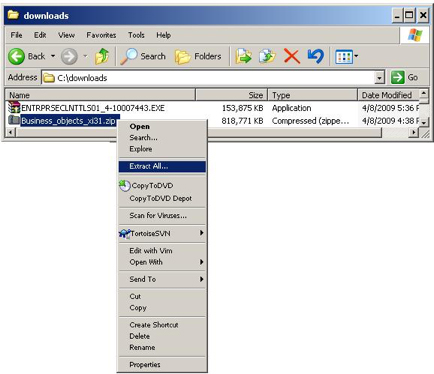Open the Favorites menu

coord(101,35)
